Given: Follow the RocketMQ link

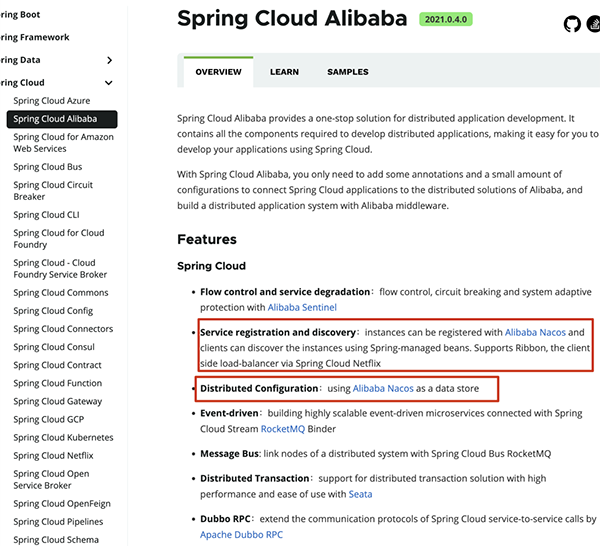Looking at the screenshot, I should point(283,429).
